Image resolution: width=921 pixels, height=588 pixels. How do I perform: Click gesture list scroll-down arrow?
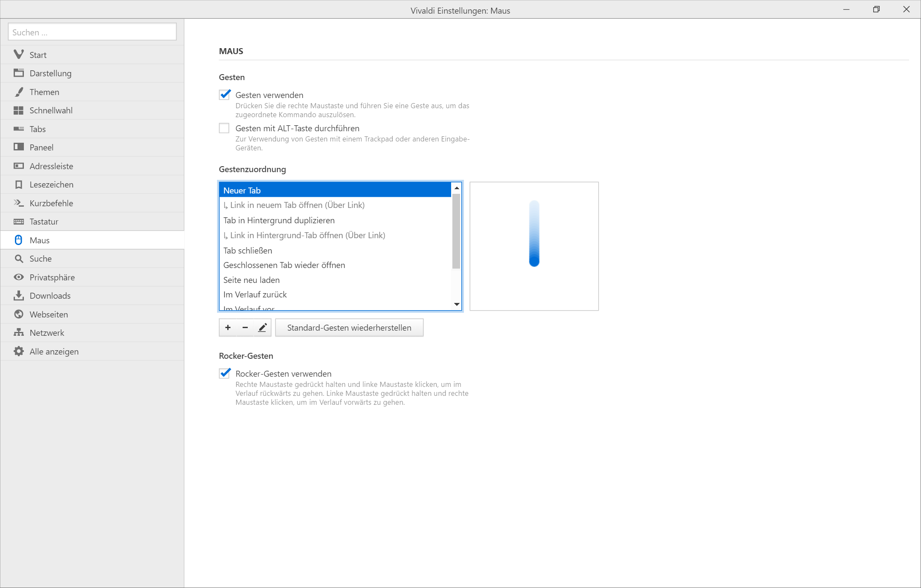pos(457,304)
